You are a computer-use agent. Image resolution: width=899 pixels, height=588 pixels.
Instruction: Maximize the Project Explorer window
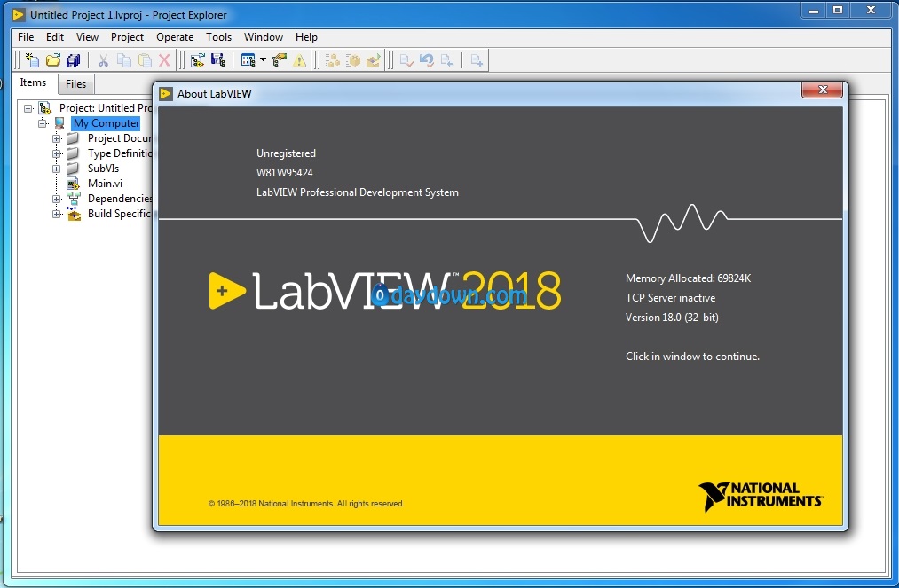coord(838,10)
